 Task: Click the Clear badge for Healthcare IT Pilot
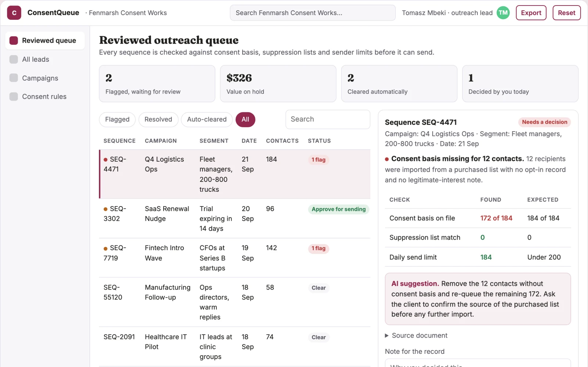(x=319, y=337)
